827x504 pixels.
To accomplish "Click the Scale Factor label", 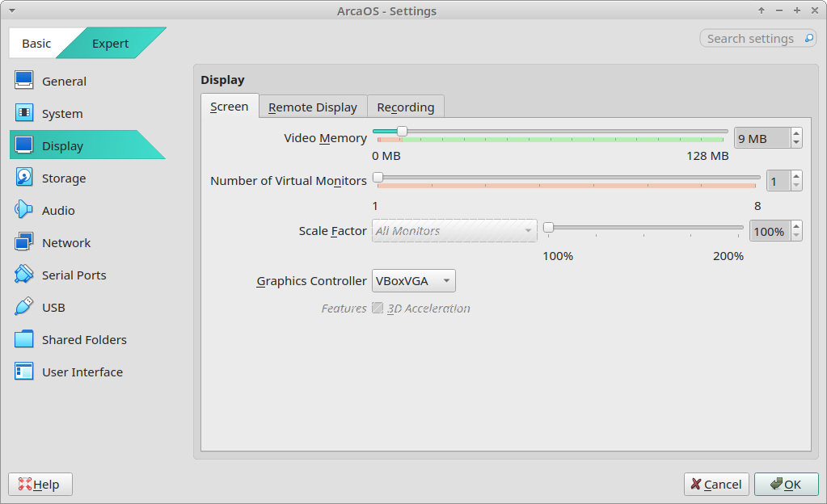I will [332, 231].
